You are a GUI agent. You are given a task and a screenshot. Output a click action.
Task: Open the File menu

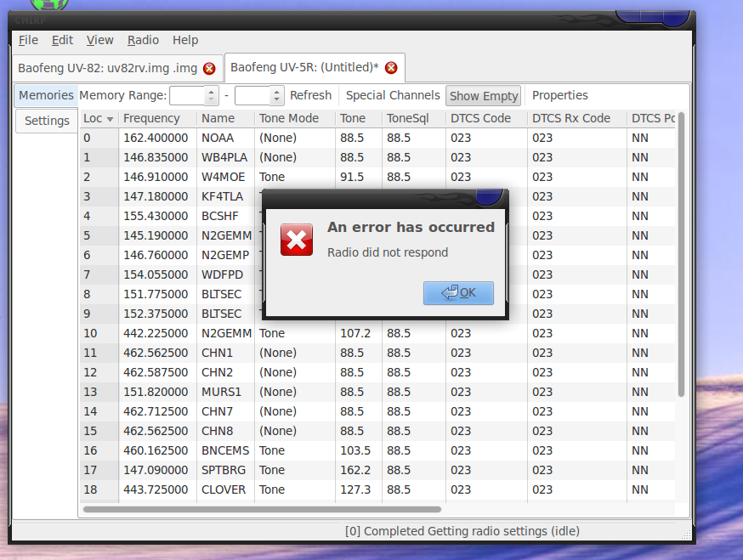[28, 40]
